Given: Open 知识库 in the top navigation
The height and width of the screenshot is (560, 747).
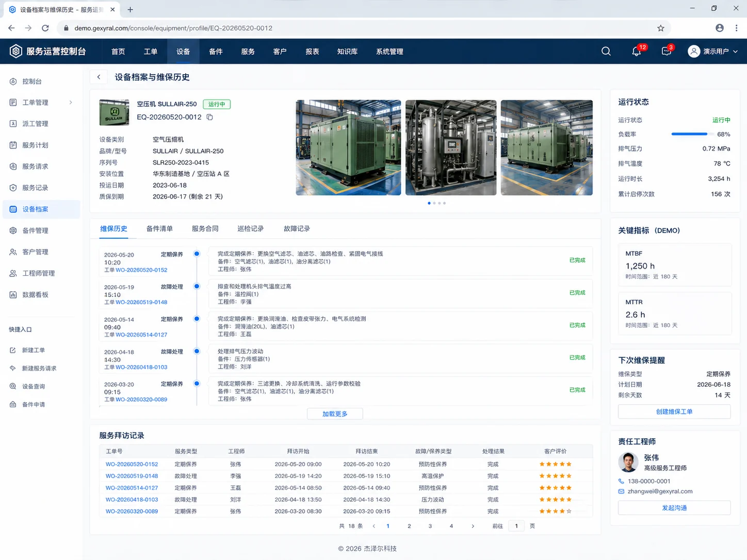Looking at the screenshot, I should pyautogui.click(x=347, y=52).
